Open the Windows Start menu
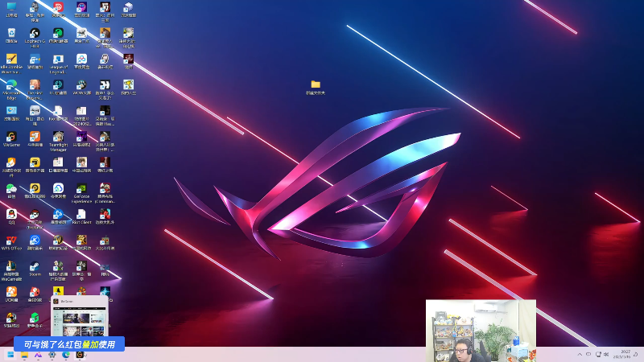Image resolution: width=644 pixels, height=362 pixels. 10,355
